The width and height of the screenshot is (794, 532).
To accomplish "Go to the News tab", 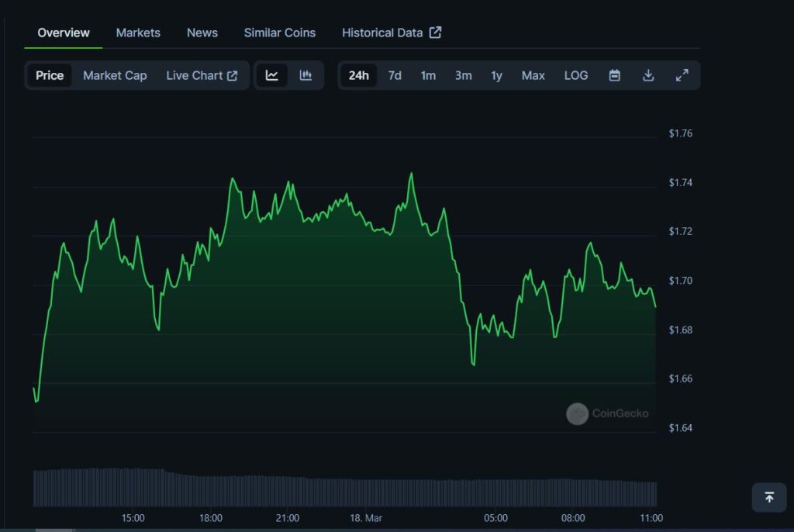I will point(202,33).
